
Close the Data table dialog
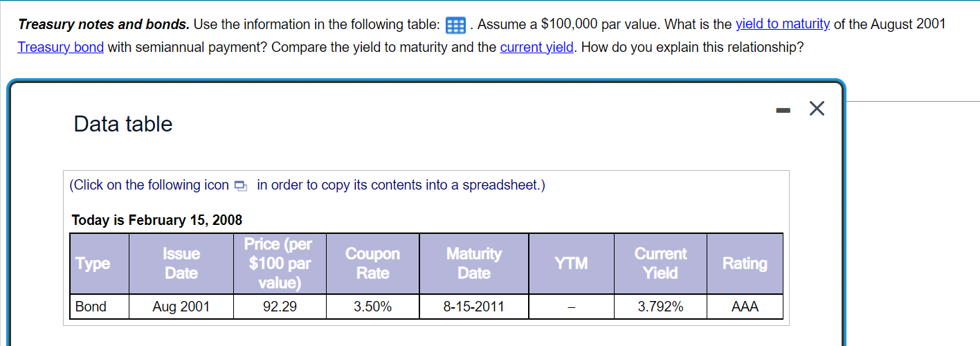point(817,109)
